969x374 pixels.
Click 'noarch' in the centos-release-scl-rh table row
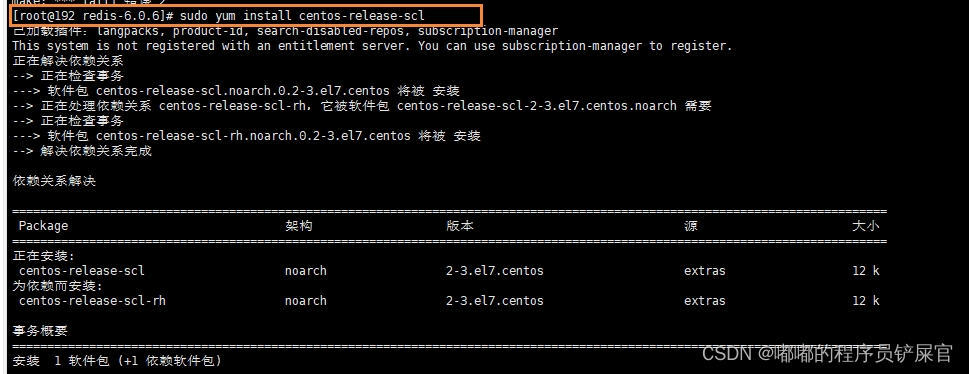[305, 301]
